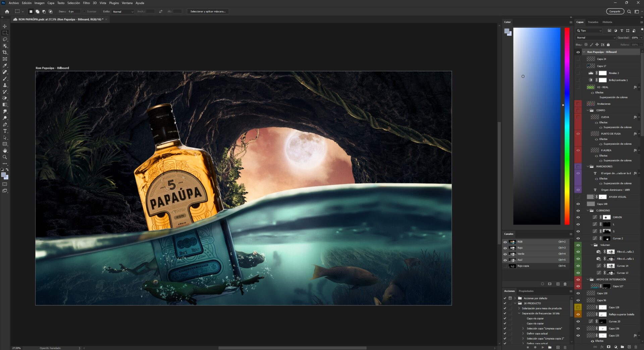Click Seleccionar y aplicar máscara button

coord(208,11)
